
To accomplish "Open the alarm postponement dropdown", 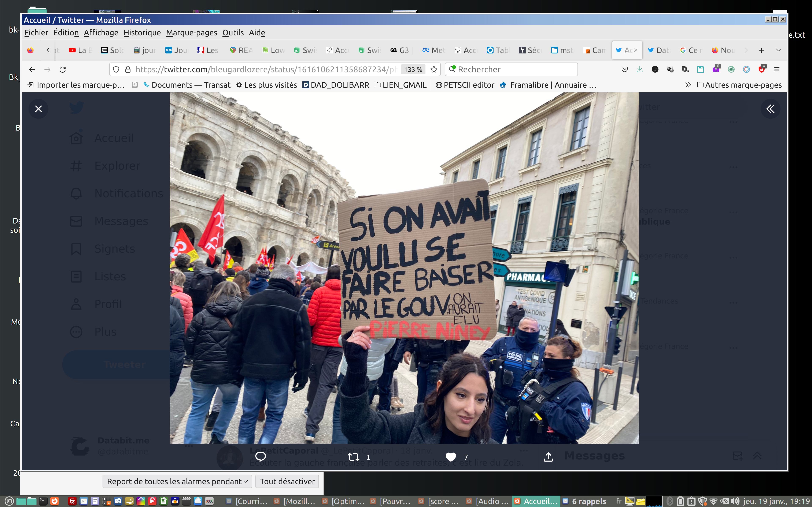I will click(x=177, y=481).
